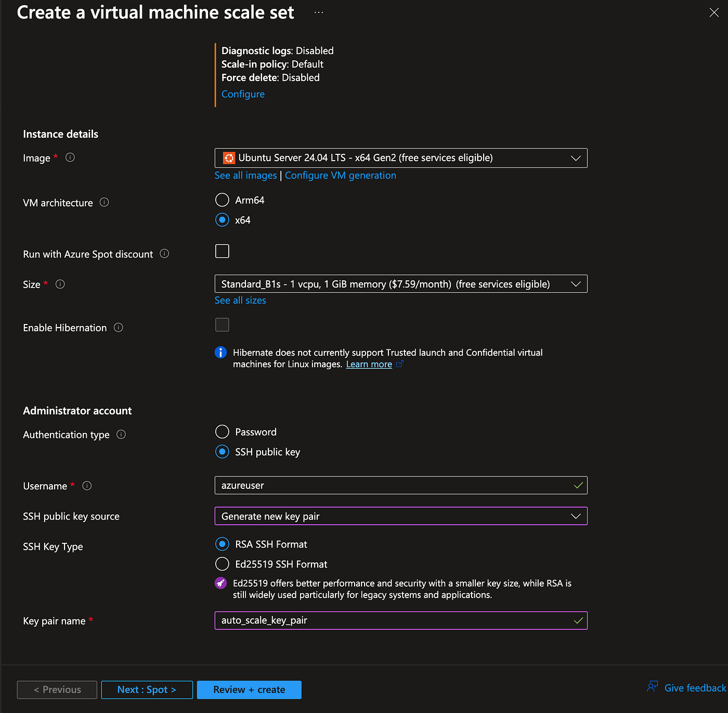Click the Ubuntu logo in the Image field
Viewport: 728px width, 713px height.
(x=229, y=158)
